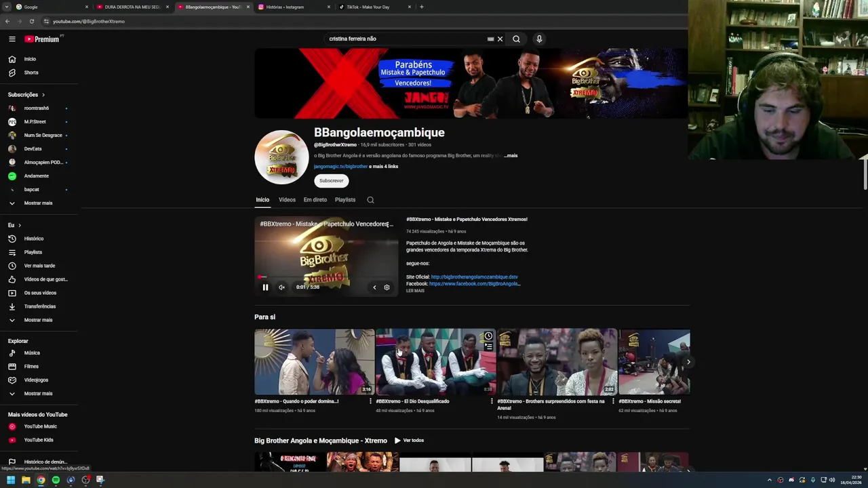Switch to the channel Vídeos tab
Screen dimensions: 868x488
point(287,200)
